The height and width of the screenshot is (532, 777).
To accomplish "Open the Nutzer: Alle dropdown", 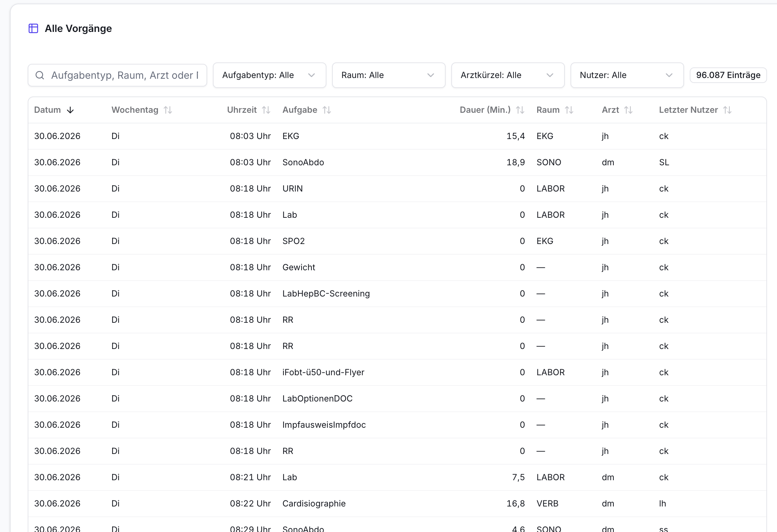I will [627, 75].
